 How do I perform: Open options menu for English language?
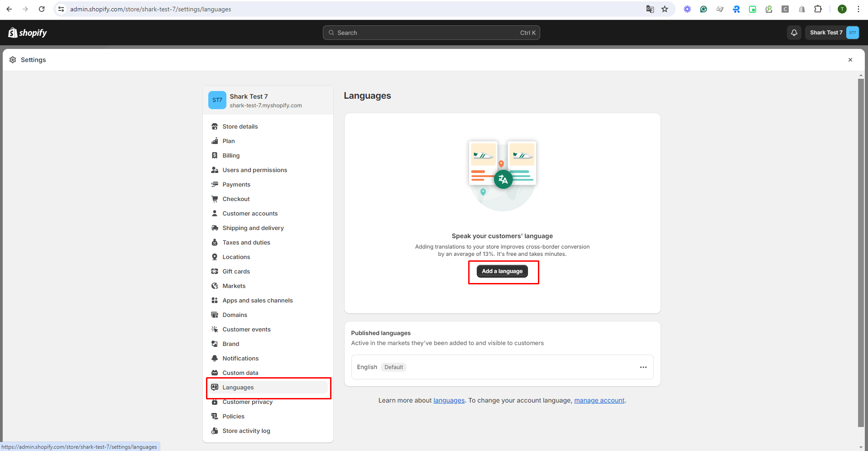coord(643,367)
